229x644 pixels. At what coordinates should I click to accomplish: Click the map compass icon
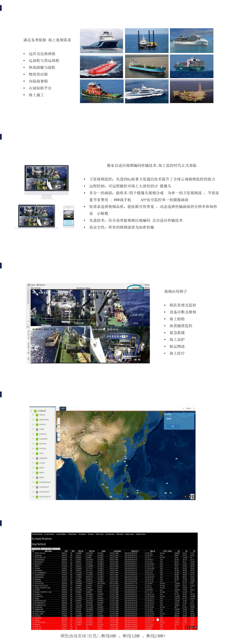point(59,427)
